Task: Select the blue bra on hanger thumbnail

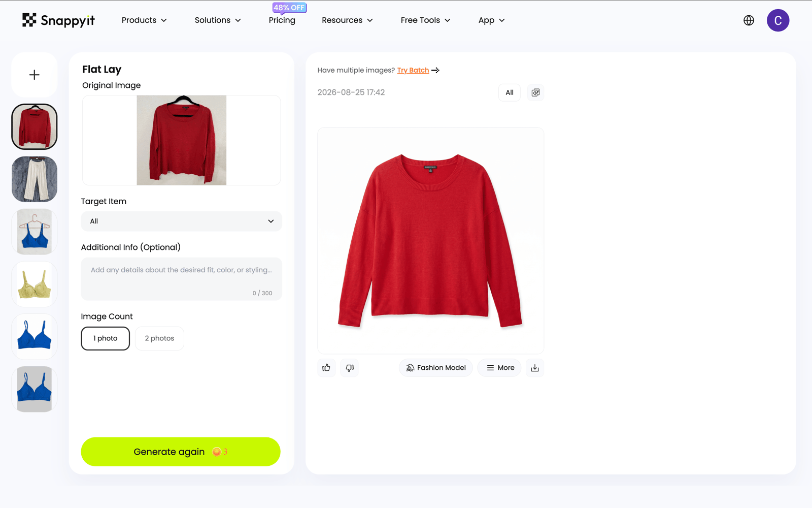Action: pos(35,232)
